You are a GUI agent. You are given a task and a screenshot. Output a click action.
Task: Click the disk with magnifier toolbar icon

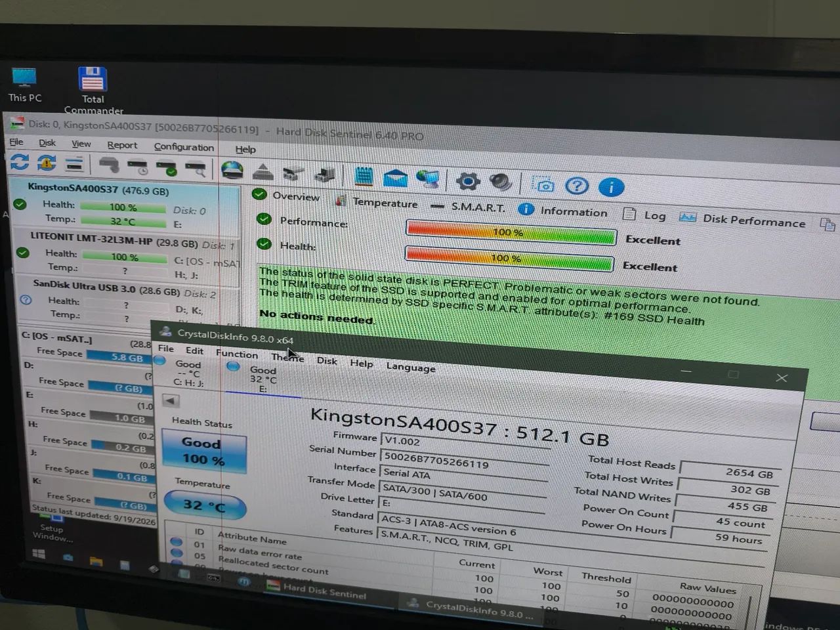tap(196, 169)
